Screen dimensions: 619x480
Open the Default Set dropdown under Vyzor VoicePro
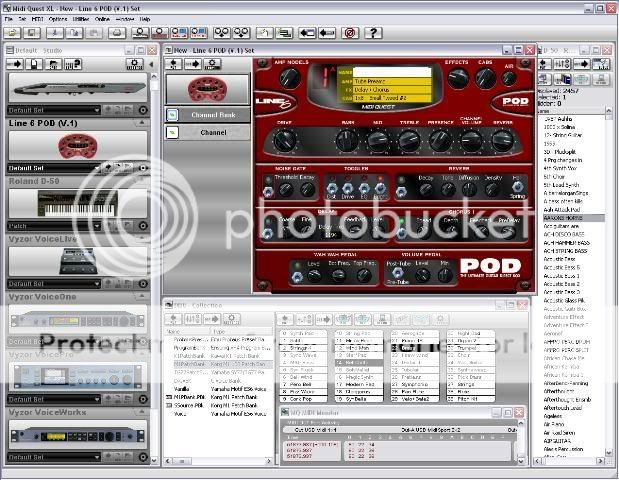pyautogui.click(x=54, y=399)
